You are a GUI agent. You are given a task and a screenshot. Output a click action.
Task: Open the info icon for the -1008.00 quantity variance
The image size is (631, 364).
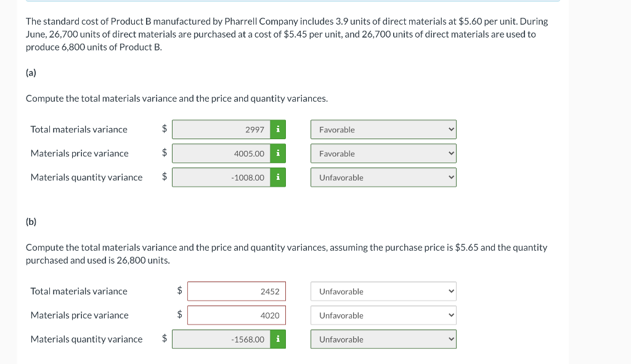click(277, 177)
